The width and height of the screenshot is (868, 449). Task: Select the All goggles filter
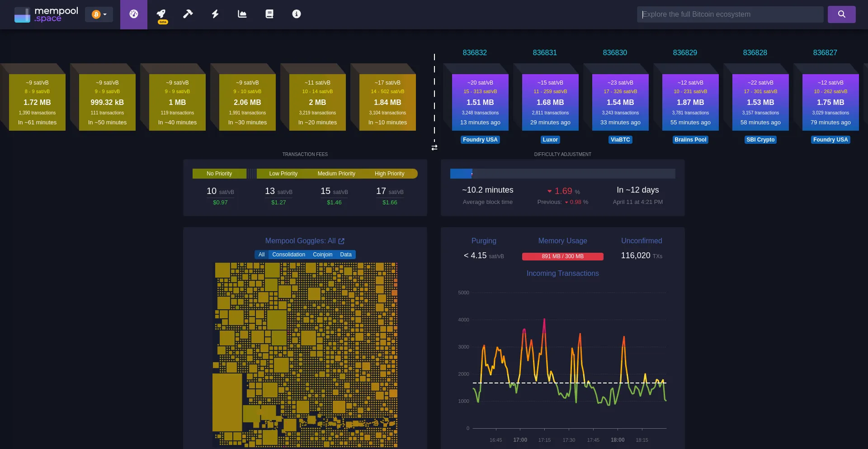pyautogui.click(x=261, y=255)
